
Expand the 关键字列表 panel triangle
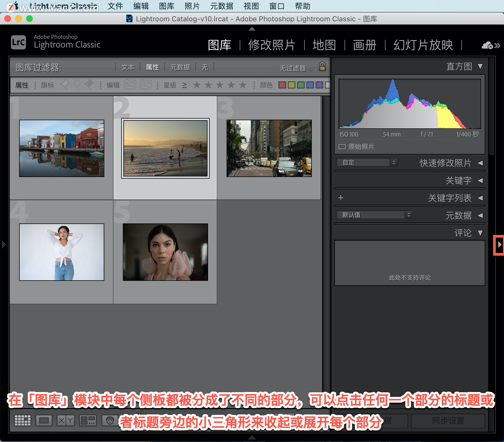click(x=480, y=198)
